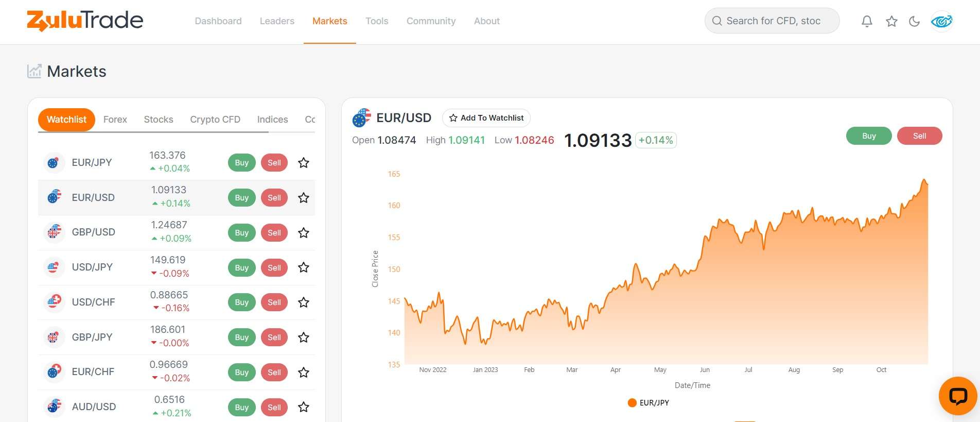
Task: Buy USD/CHF from the watchlist
Action: 242,302
